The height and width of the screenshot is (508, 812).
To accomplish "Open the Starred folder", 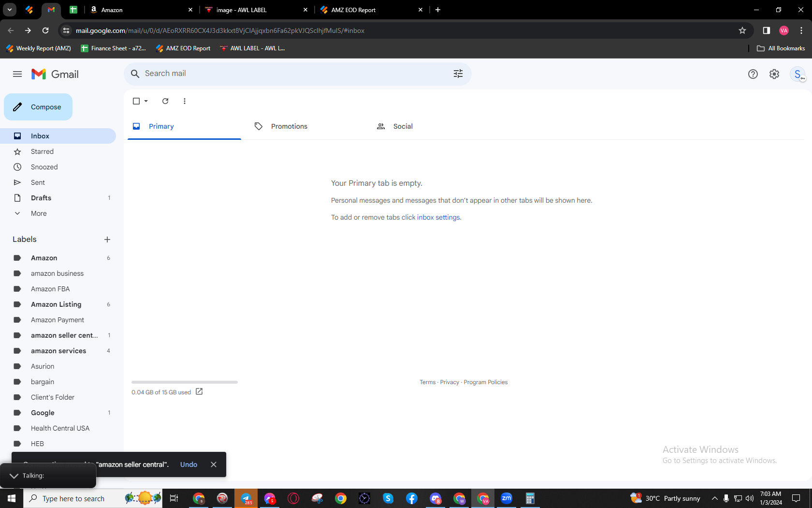I will tap(58, 151).
